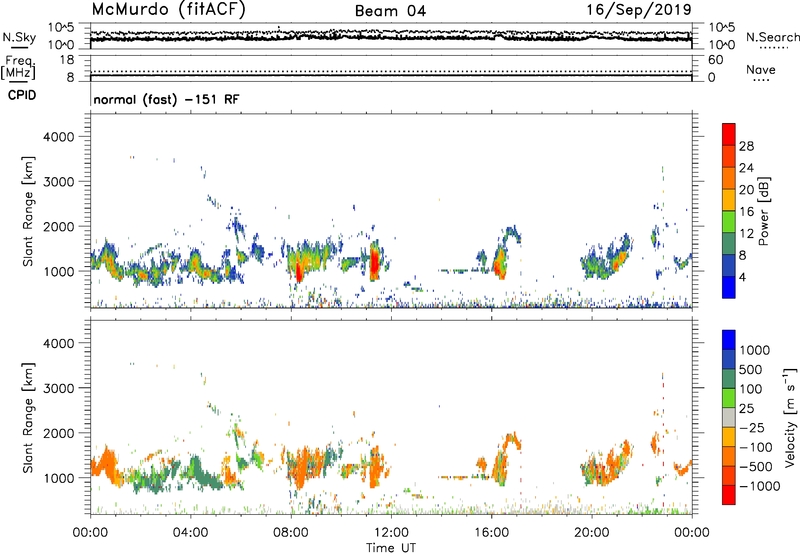The image size is (800, 554).
Task: Click the '16:00' time tick label
Action: [x=491, y=533]
